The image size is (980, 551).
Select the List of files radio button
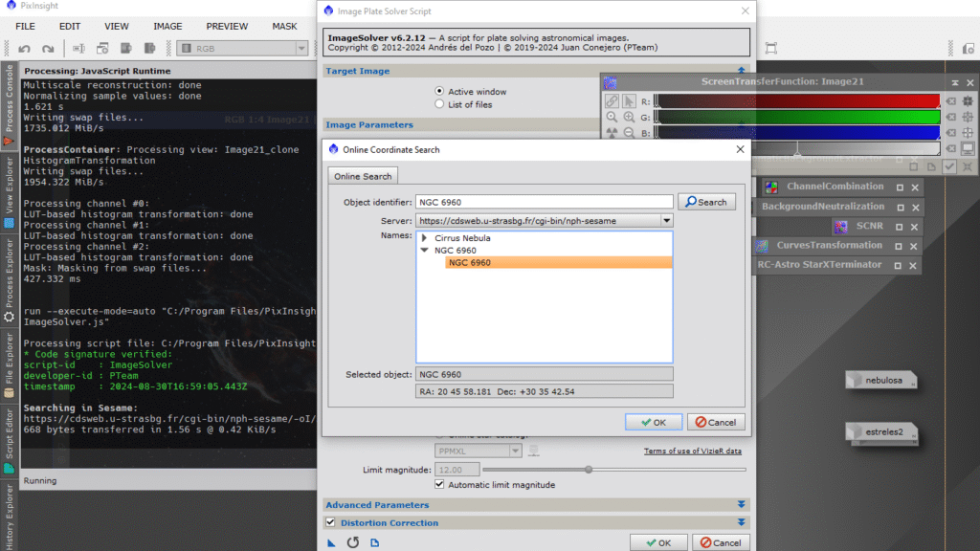tap(439, 104)
